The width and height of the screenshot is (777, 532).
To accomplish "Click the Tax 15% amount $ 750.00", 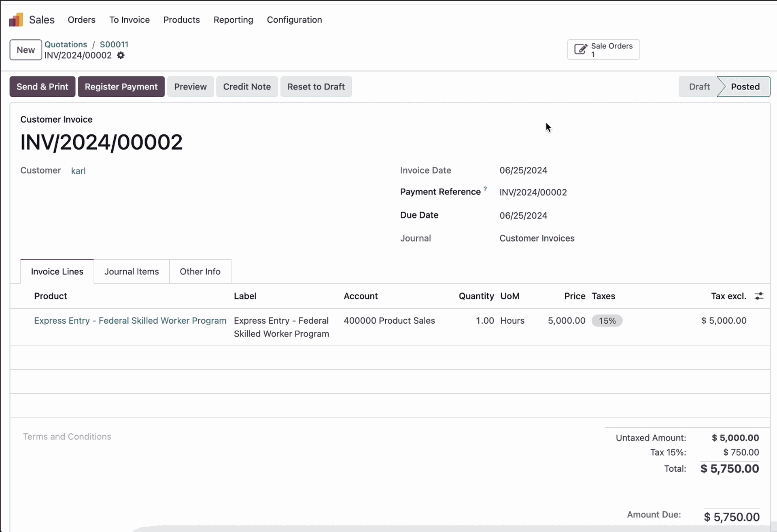I will 741,452.
